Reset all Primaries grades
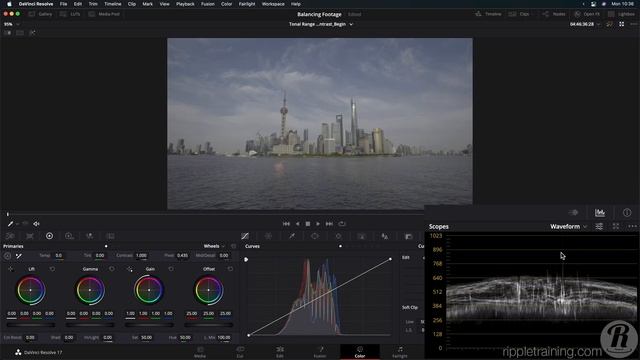This screenshot has width=640, height=360. 233,246
